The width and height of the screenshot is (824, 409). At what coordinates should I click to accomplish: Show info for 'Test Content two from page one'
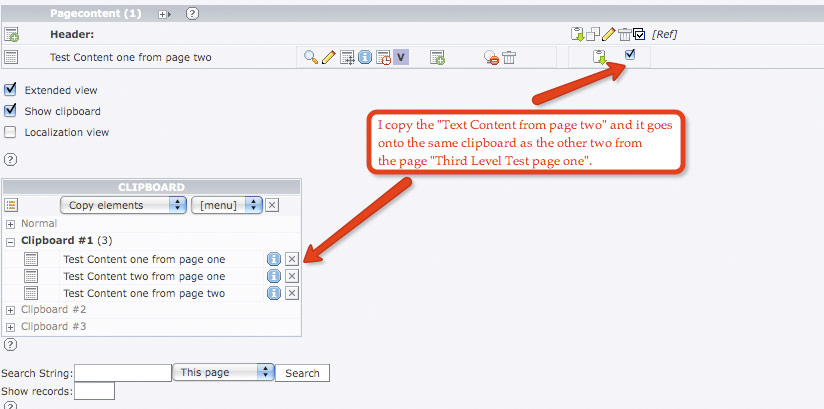(274, 276)
